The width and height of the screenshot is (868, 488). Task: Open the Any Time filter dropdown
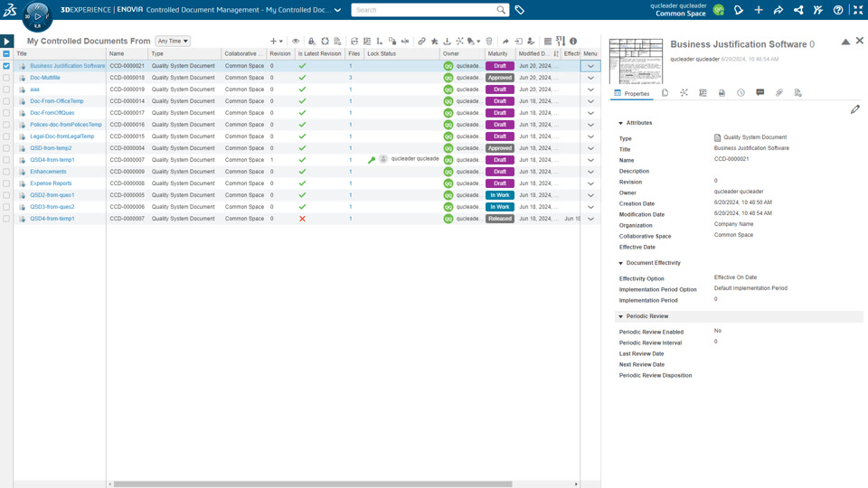[x=173, y=41]
